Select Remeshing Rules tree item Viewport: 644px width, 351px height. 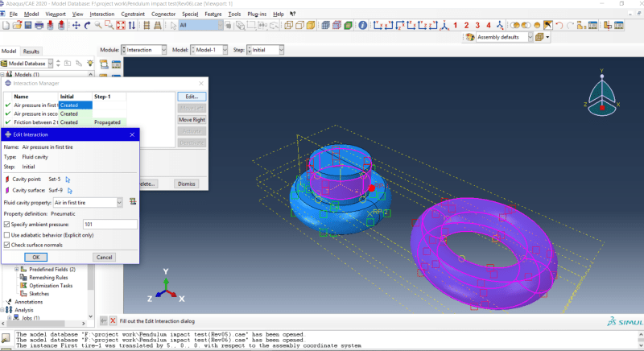coord(48,278)
